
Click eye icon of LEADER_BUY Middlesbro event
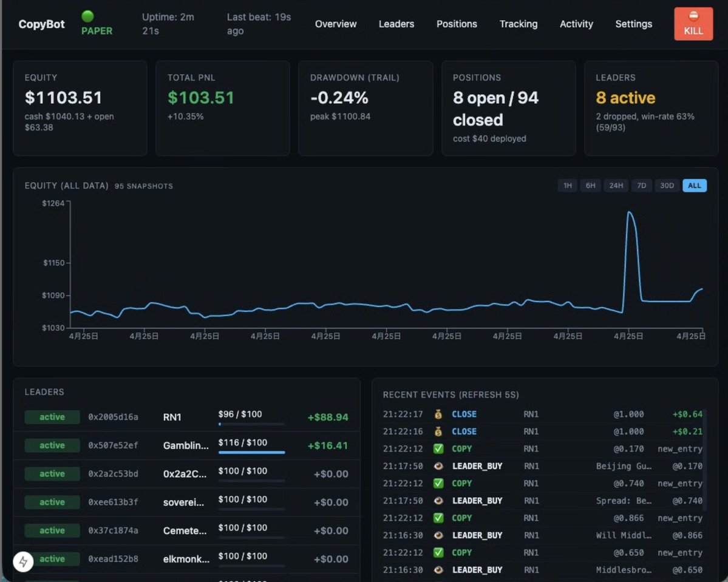438,570
